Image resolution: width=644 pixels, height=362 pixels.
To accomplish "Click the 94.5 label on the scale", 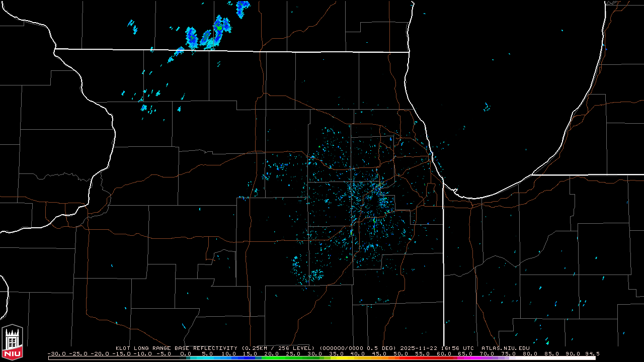I will tap(592, 353).
